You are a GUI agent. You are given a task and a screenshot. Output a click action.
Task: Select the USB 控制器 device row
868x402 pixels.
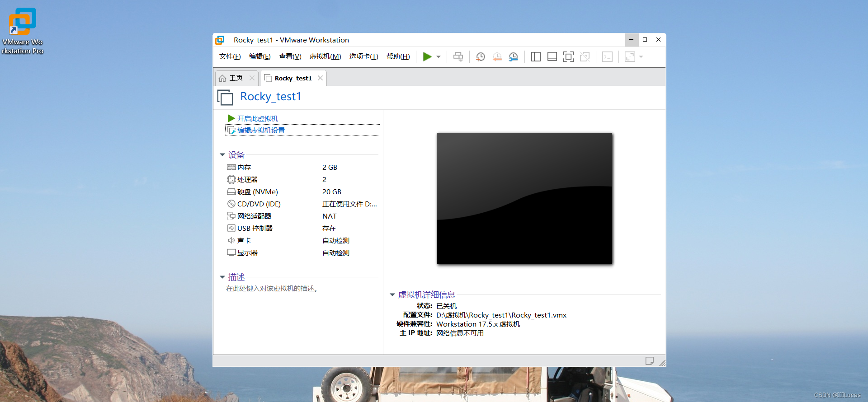pyautogui.click(x=302, y=229)
